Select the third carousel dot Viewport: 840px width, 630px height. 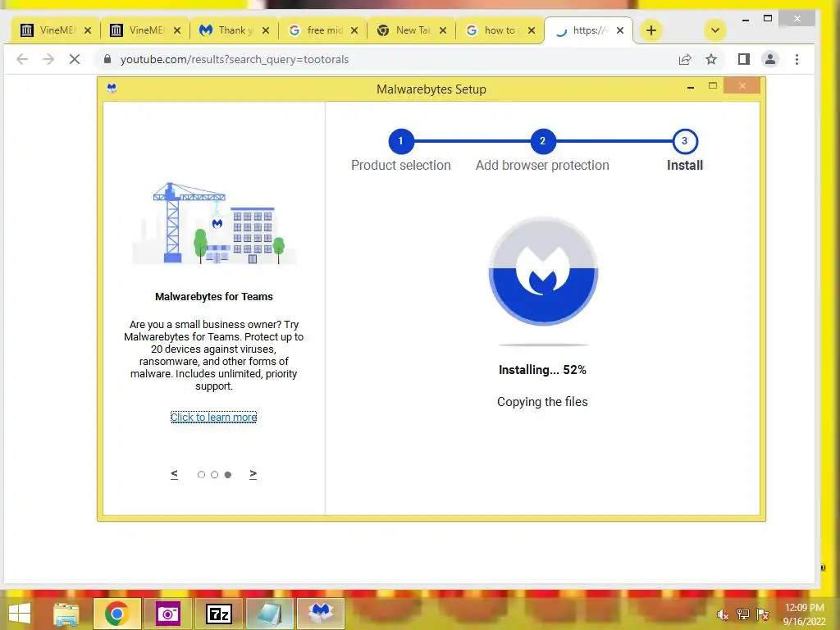coord(228,475)
